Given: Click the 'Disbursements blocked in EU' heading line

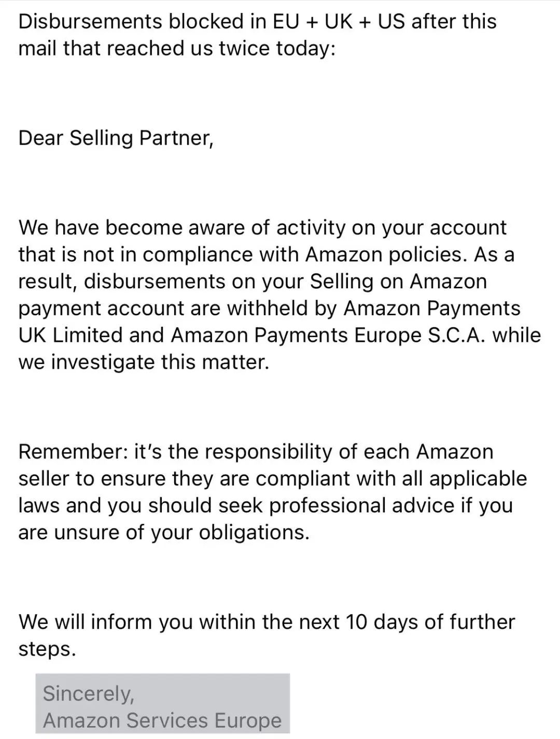Looking at the screenshot, I should pos(257,21).
